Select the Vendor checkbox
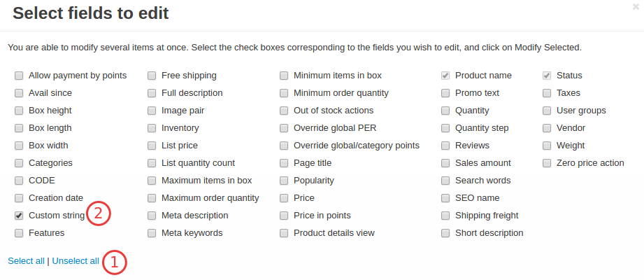This screenshot has height=280, width=644. (x=547, y=128)
